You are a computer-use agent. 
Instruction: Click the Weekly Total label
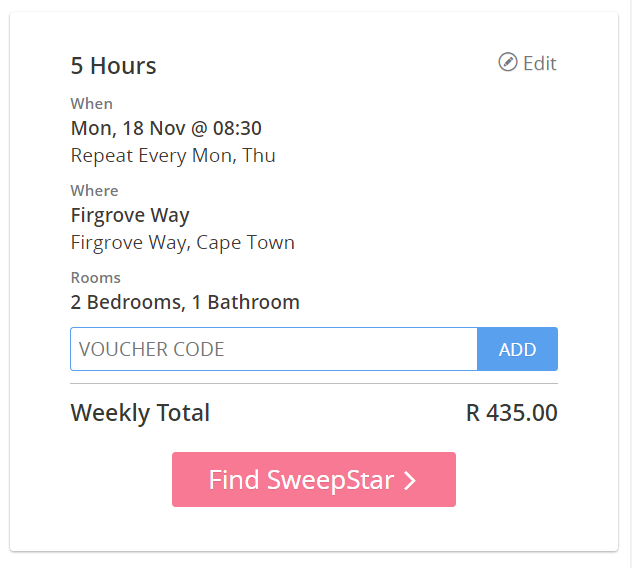(x=140, y=413)
